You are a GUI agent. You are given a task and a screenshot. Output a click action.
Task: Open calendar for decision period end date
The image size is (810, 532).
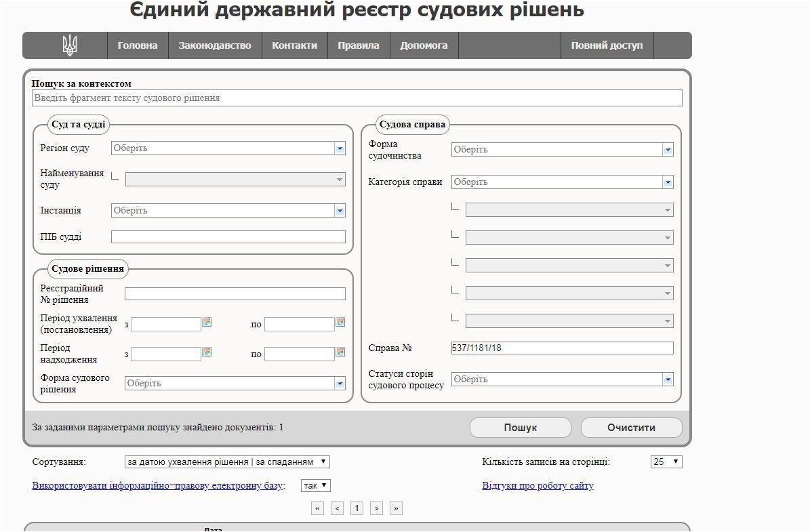pyautogui.click(x=340, y=323)
